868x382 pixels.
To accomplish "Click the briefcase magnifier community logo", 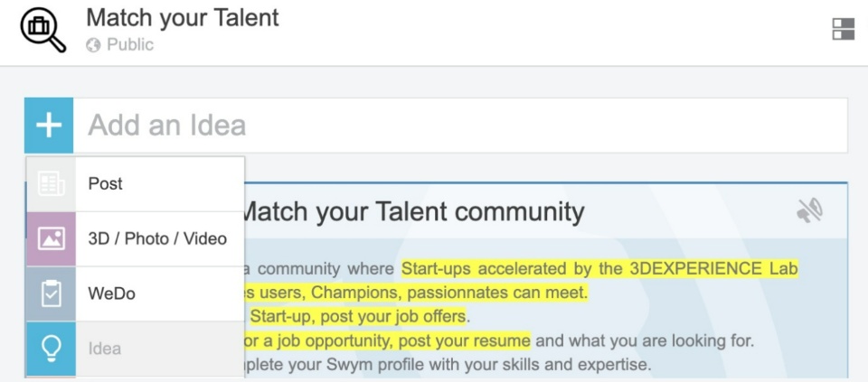I will pyautogui.click(x=42, y=30).
